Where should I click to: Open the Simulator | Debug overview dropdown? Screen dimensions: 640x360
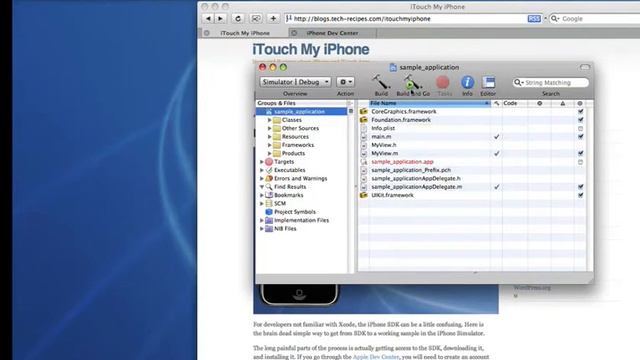tap(295, 82)
